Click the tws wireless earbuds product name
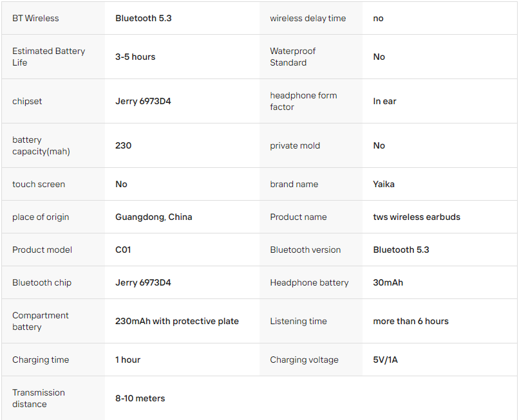 (417, 217)
